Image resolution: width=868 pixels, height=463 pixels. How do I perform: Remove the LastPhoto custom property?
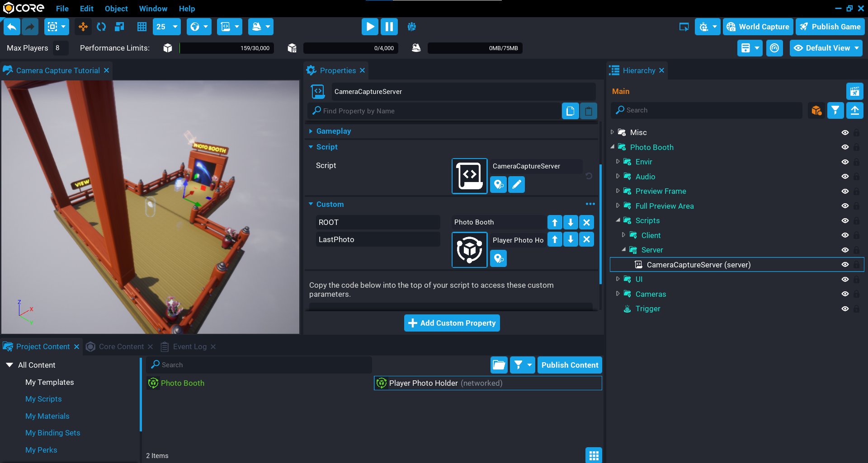(x=586, y=239)
